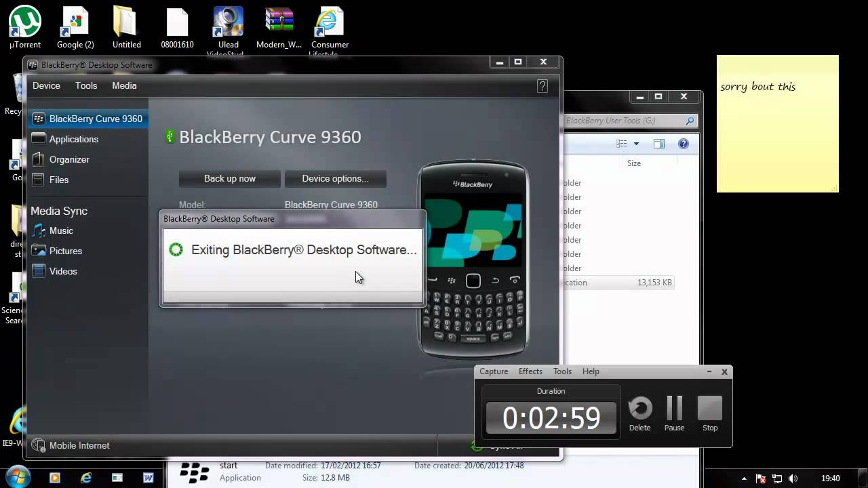Open Internet Explorer from taskbar
Image resolution: width=868 pixels, height=488 pixels.
86,478
